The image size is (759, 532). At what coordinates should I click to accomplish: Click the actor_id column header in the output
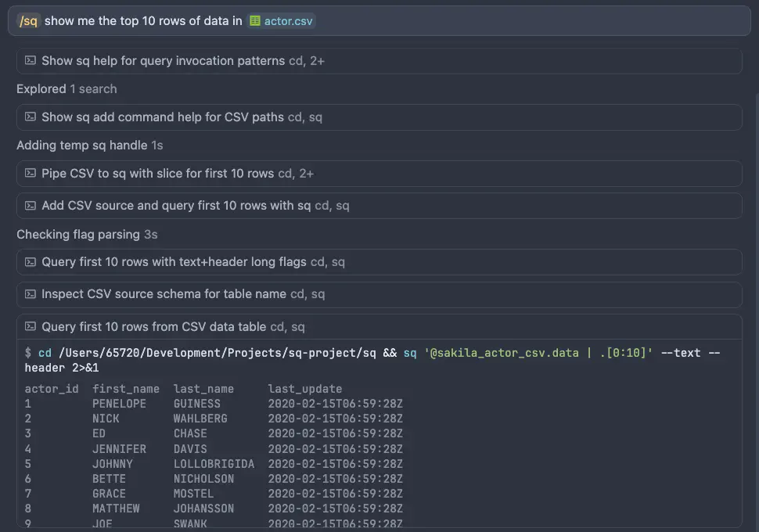[52, 389]
